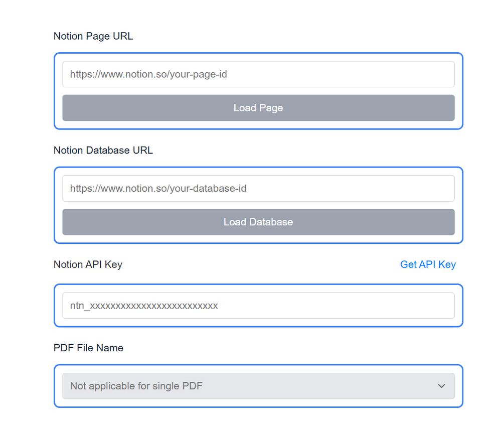Click the 'Notion Page URL' label
504x426 pixels.
[x=93, y=36]
